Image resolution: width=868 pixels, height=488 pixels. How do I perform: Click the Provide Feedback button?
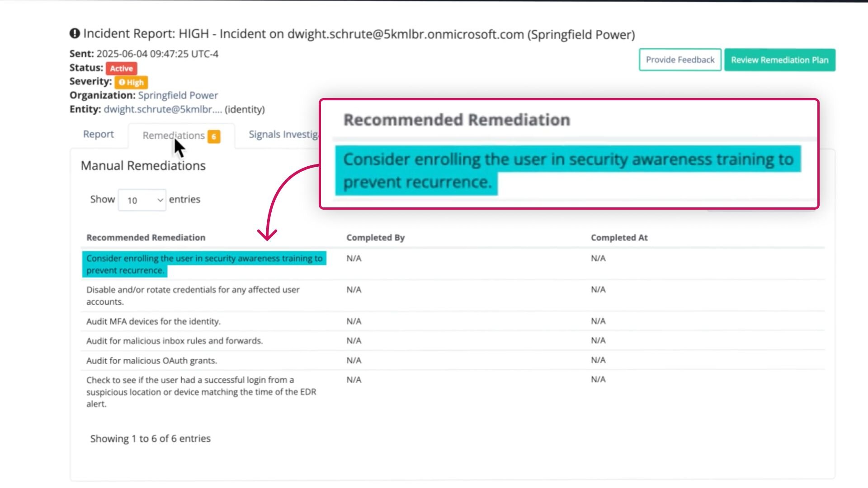680,60
